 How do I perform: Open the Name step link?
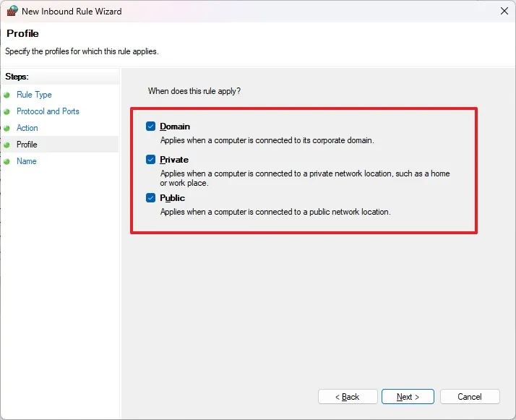coord(27,161)
